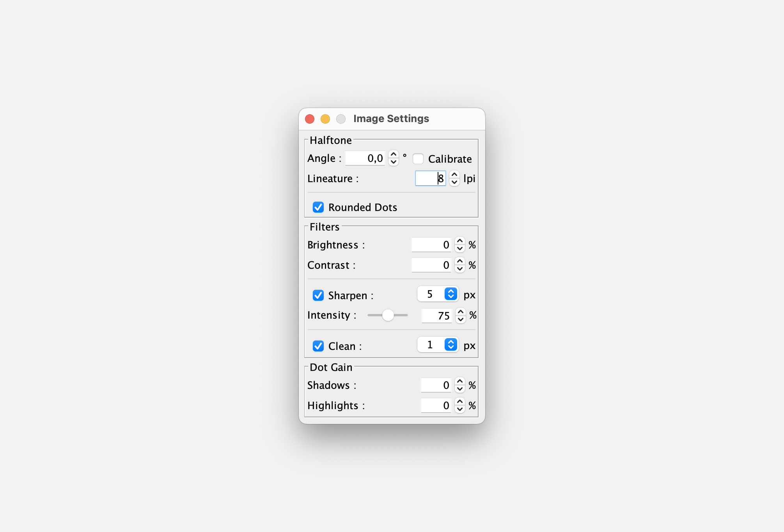Viewport: 784px width, 532px height.
Task: Increase Brightness using the up stepper arrow
Action: pos(460,241)
